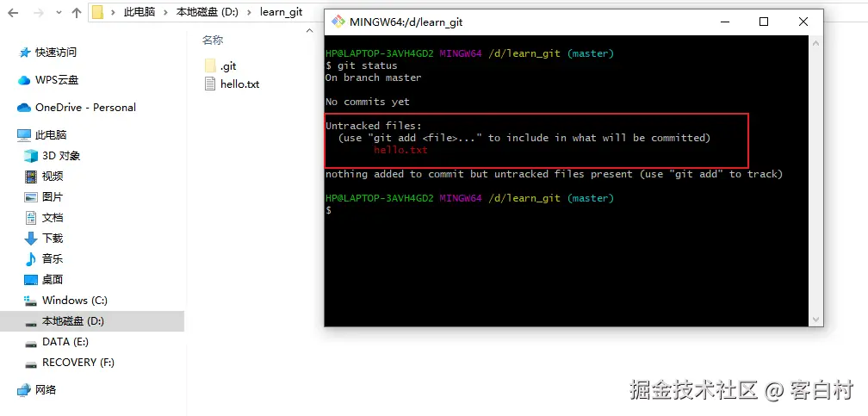The image size is (868, 416).
Task: Click sort arrow above the name column
Action: tap(309, 30)
